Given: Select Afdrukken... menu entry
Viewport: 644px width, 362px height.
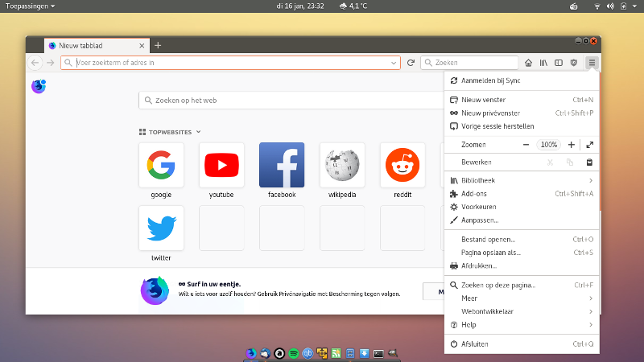Looking at the screenshot, I should pos(522,265).
